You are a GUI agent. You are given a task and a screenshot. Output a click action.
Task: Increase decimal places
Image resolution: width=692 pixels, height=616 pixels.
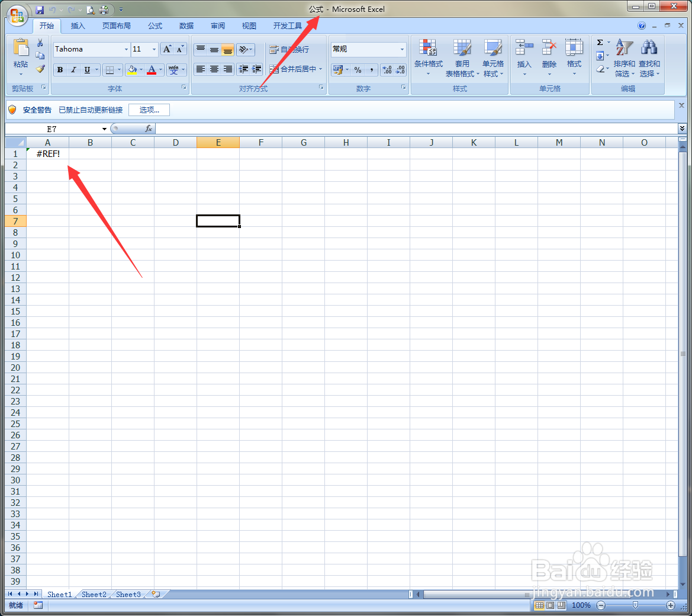coord(387,70)
